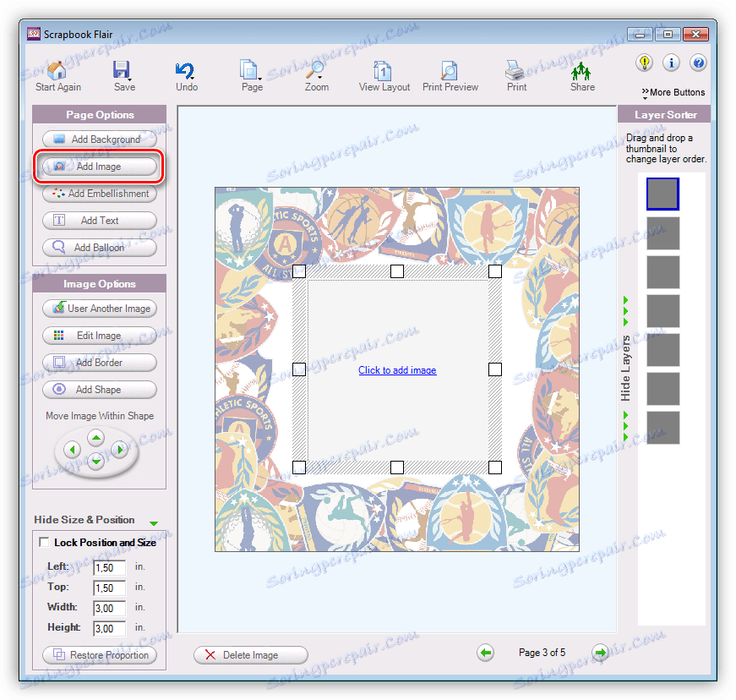Click the Top position input field

[x=109, y=588]
